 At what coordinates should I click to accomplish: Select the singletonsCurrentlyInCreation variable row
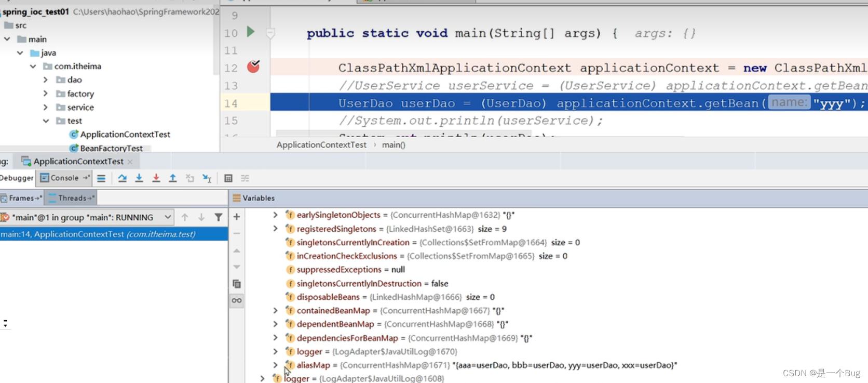click(432, 242)
